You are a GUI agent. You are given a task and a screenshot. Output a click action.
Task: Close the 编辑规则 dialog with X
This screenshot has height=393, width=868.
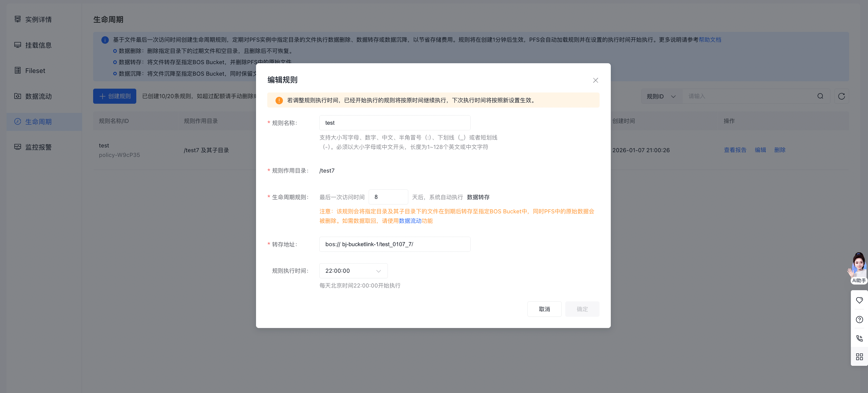[x=595, y=80]
